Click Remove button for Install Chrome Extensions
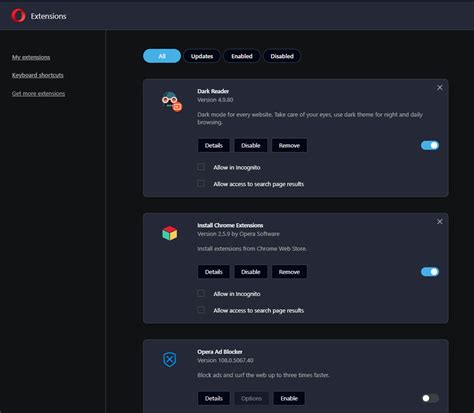 (289, 272)
